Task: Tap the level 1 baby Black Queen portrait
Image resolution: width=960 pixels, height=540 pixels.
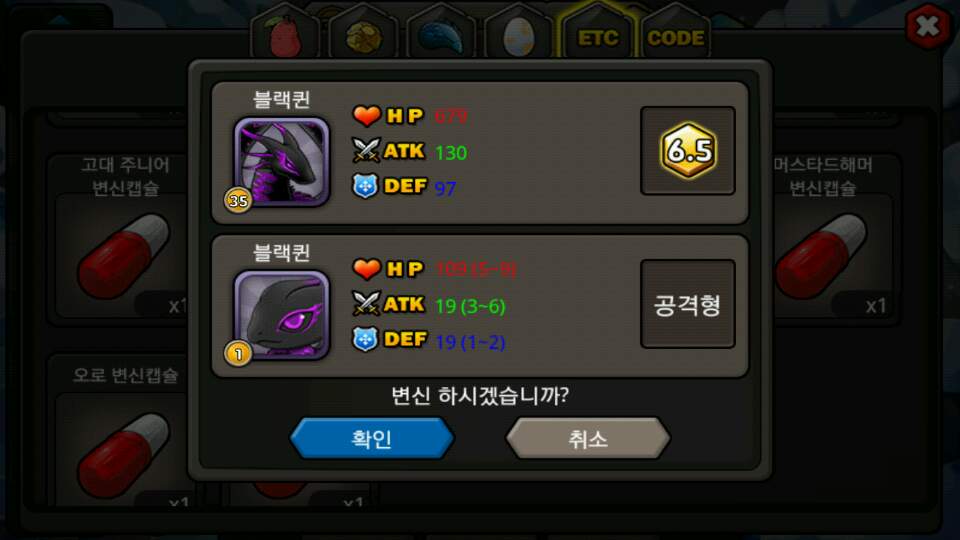Action: coord(282,315)
